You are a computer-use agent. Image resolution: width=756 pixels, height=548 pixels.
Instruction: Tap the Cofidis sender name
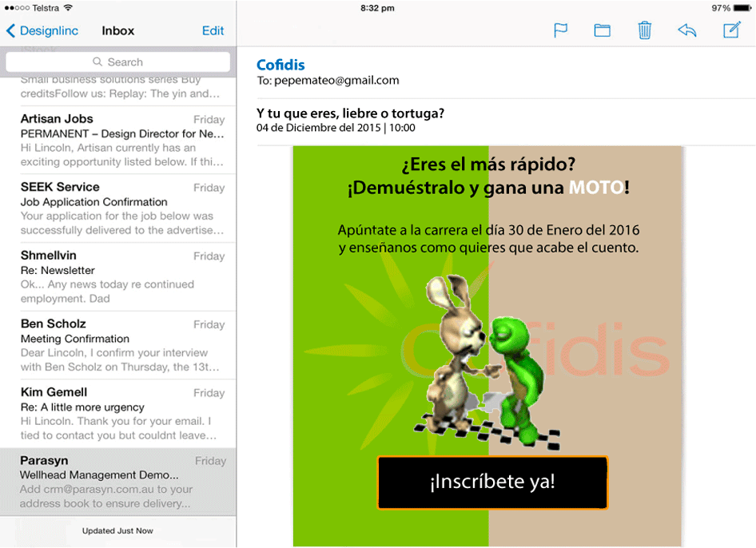tap(281, 65)
